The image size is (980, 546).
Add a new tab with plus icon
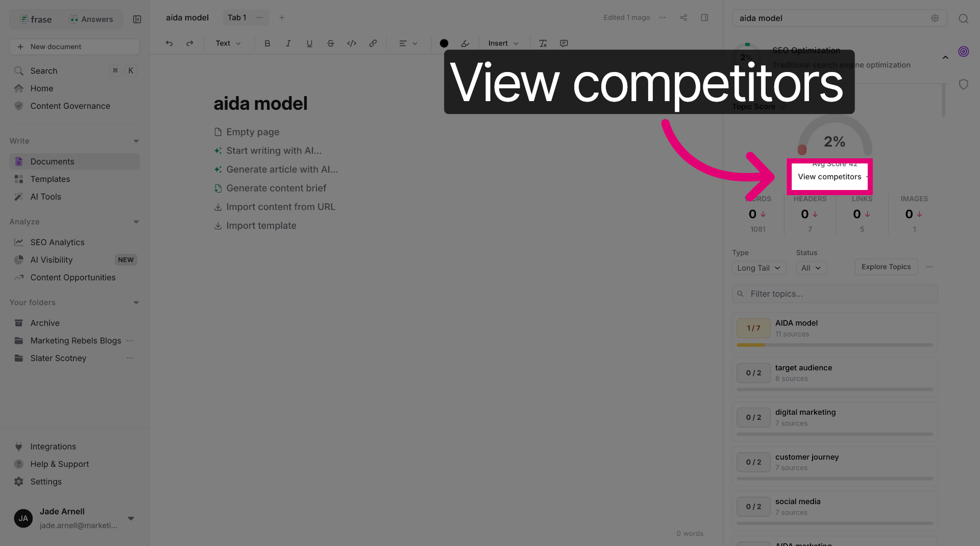pos(282,18)
